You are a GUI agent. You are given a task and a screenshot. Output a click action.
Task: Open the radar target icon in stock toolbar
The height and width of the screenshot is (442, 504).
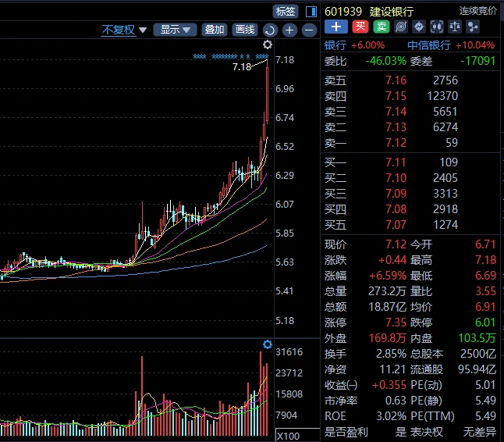click(x=400, y=27)
